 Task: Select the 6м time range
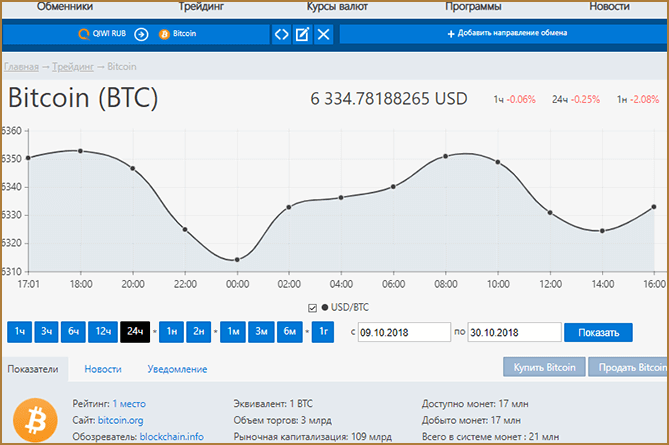290,332
